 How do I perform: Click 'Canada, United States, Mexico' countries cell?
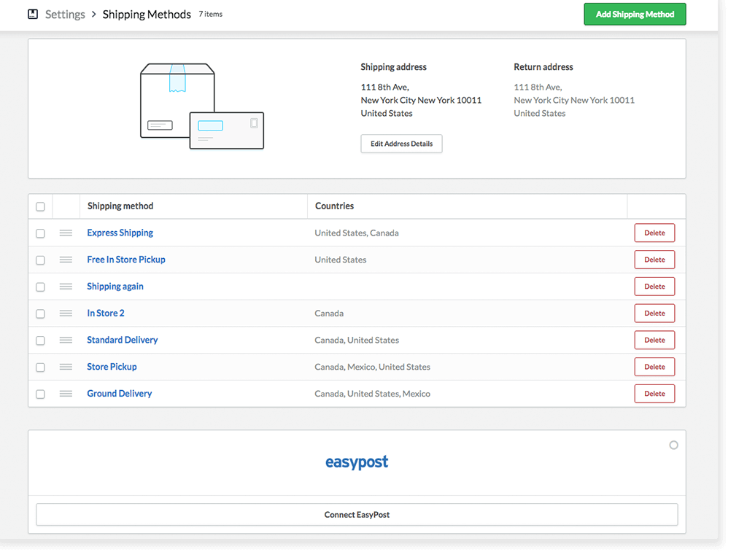[x=373, y=393]
